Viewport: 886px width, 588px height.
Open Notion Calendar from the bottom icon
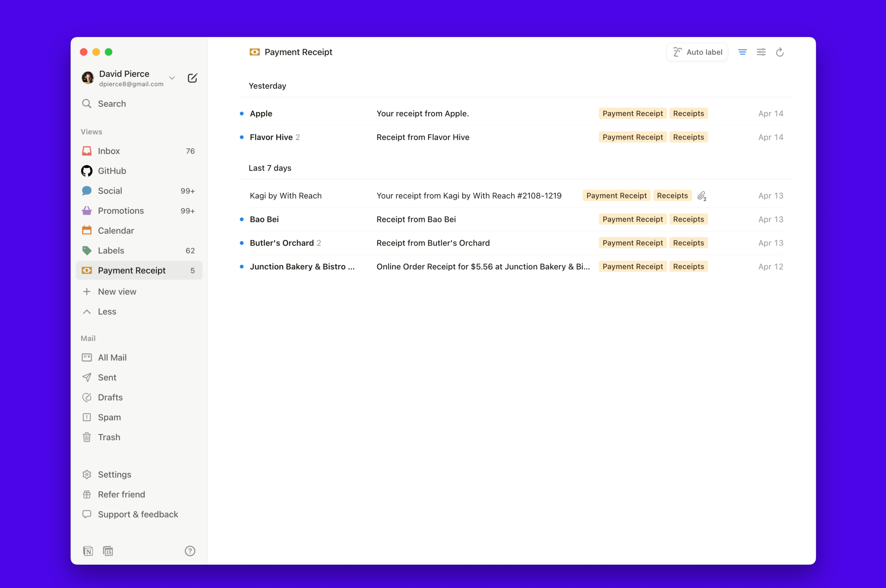[108, 551]
